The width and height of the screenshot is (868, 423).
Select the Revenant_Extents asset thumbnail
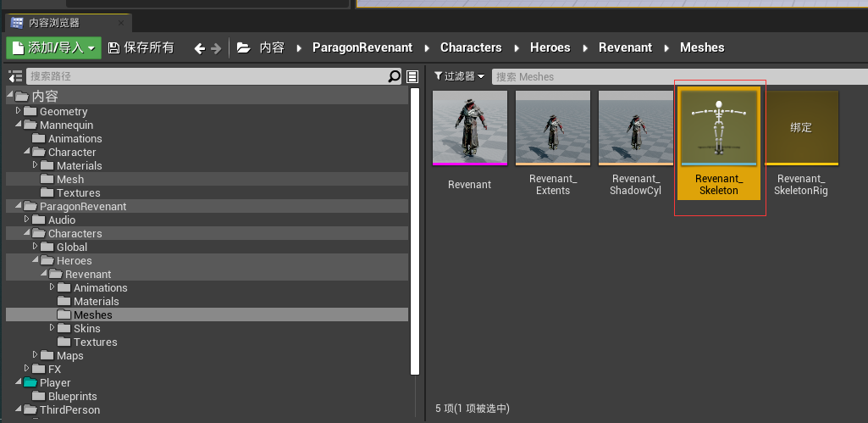[552, 128]
